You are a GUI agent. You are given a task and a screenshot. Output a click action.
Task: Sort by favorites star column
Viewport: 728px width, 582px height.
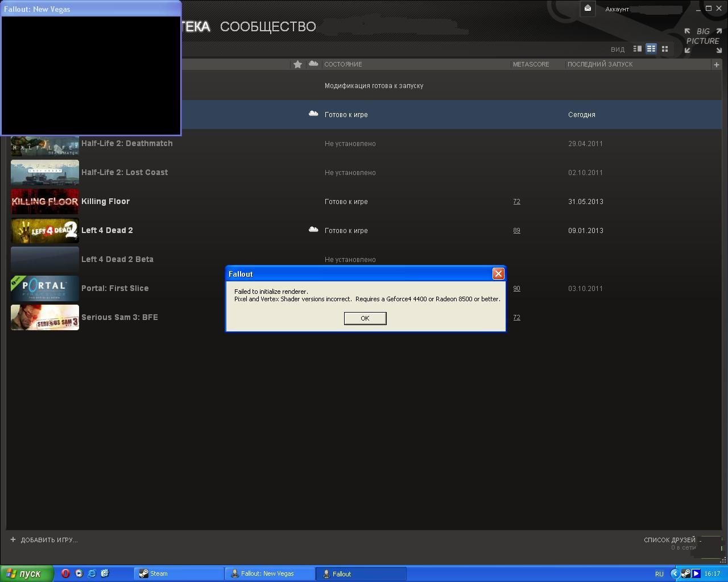point(297,64)
